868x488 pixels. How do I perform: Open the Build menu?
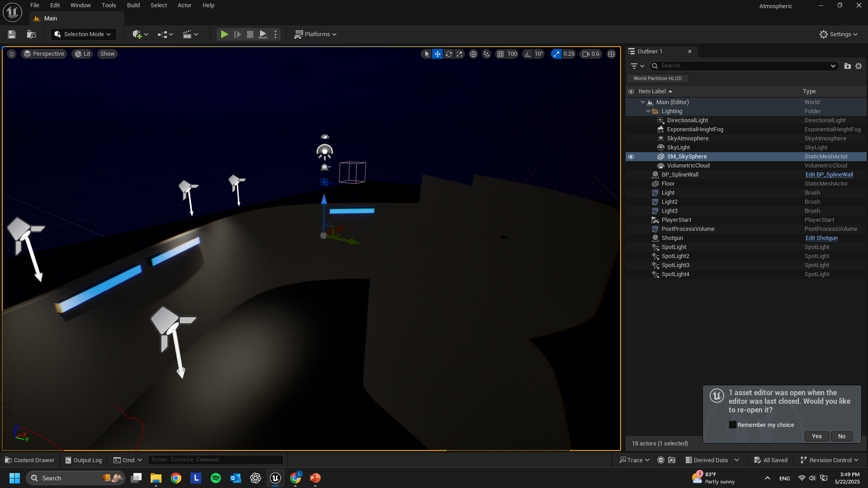[x=133, y=5]
